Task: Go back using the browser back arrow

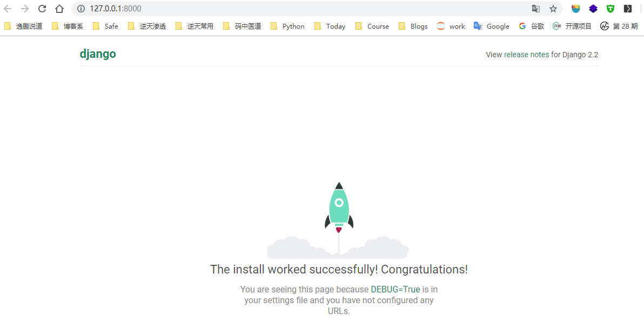Action: 8,9
